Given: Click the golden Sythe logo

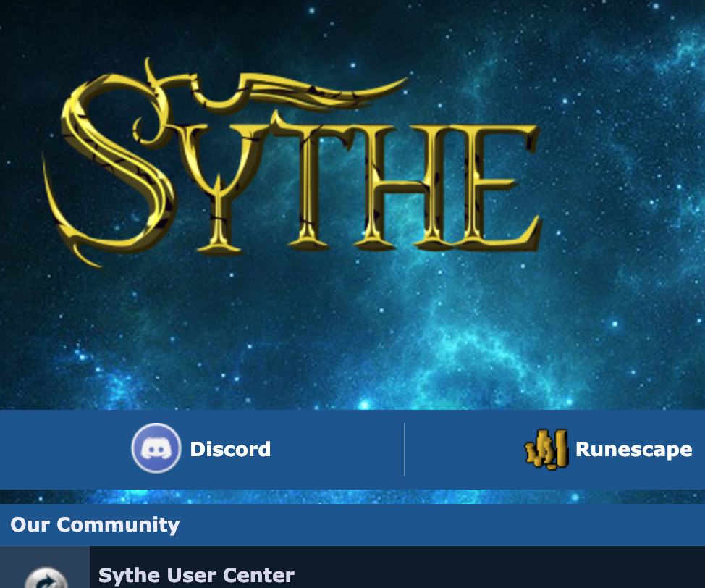Looking at the screenshot, I should [x=292, y=163].
